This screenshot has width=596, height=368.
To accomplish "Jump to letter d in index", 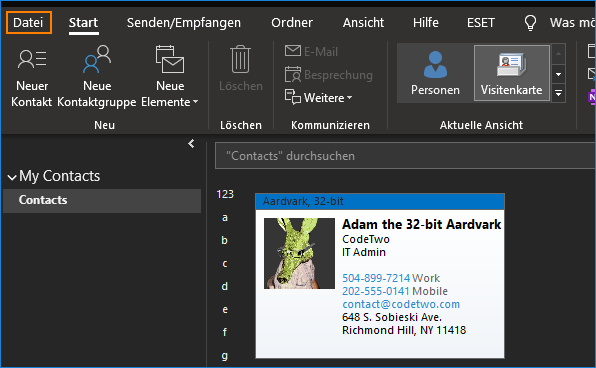I will pos(225,286).
